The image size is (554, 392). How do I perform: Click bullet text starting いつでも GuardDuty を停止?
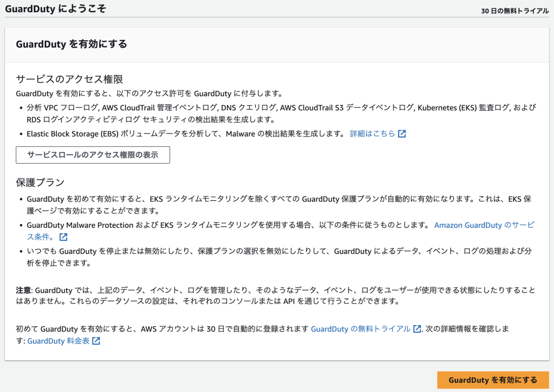click(x=279, y=257)
